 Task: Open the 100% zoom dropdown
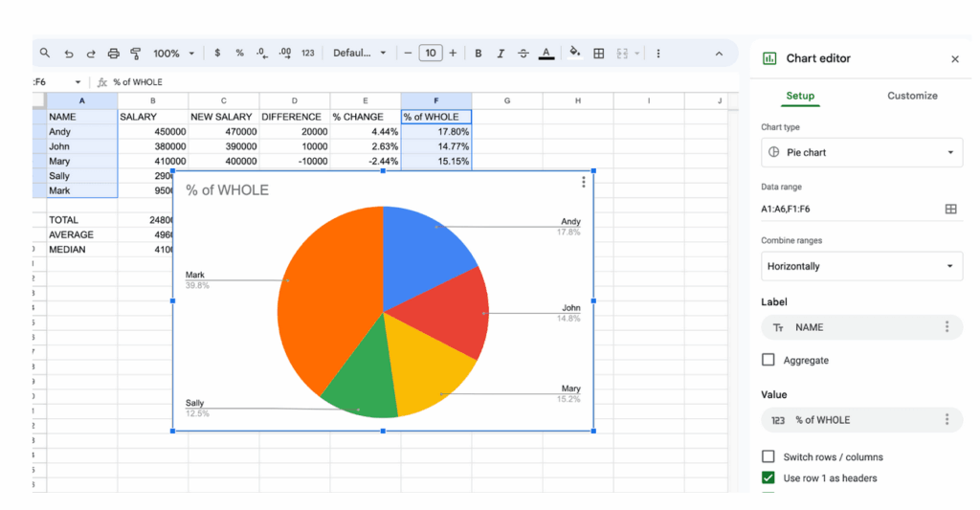pos(173,54)
